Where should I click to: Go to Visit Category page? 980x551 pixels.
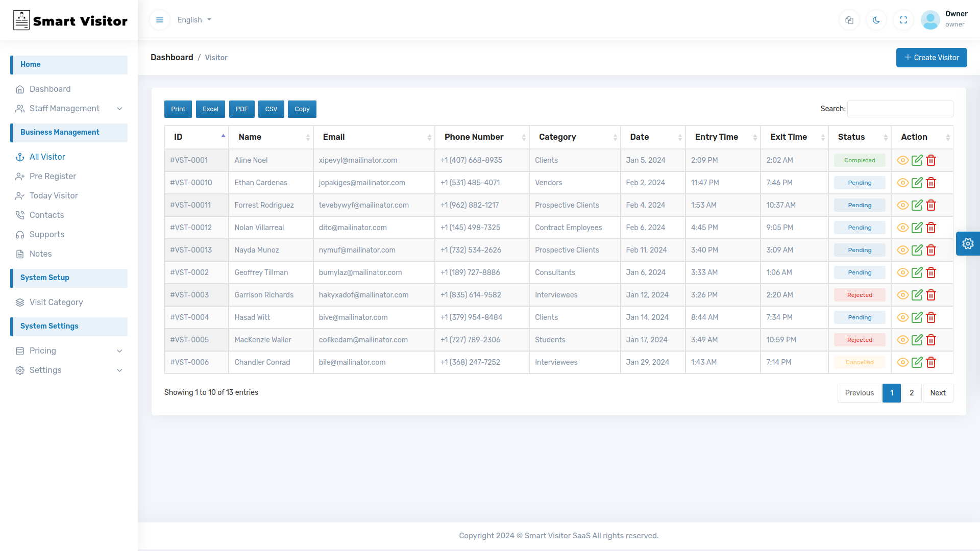click(x=56, y=302)
